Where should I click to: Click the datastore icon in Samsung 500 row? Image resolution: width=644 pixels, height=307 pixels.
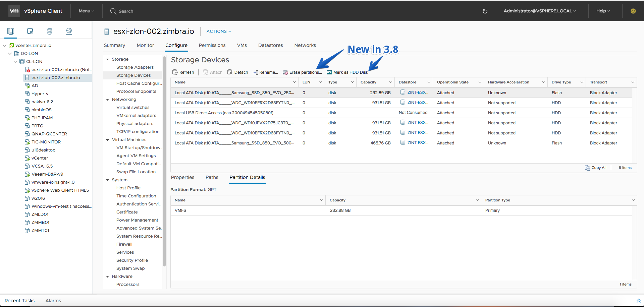click(x=403, y=143)
